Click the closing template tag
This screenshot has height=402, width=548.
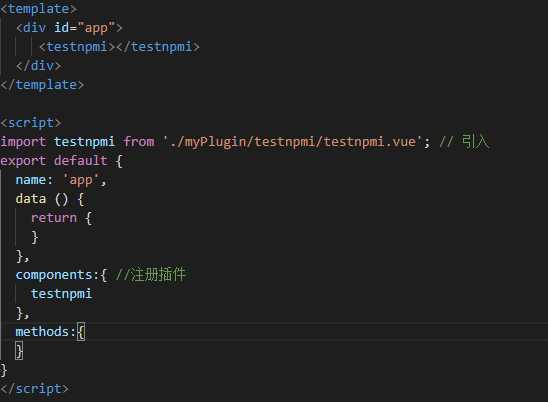coord(42,85)
